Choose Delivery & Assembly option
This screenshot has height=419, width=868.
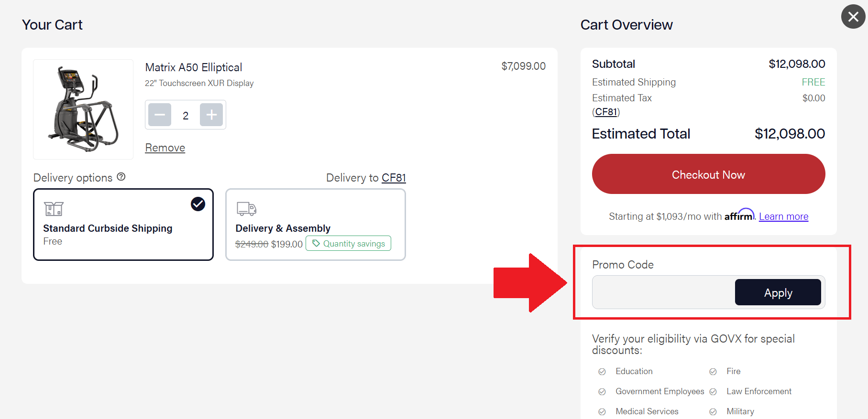click(x=315, y=225)
